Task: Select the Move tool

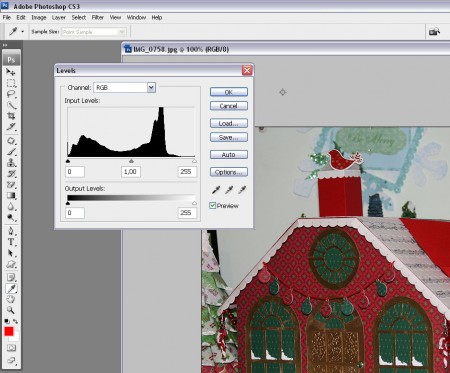Action: coord(11,72)
